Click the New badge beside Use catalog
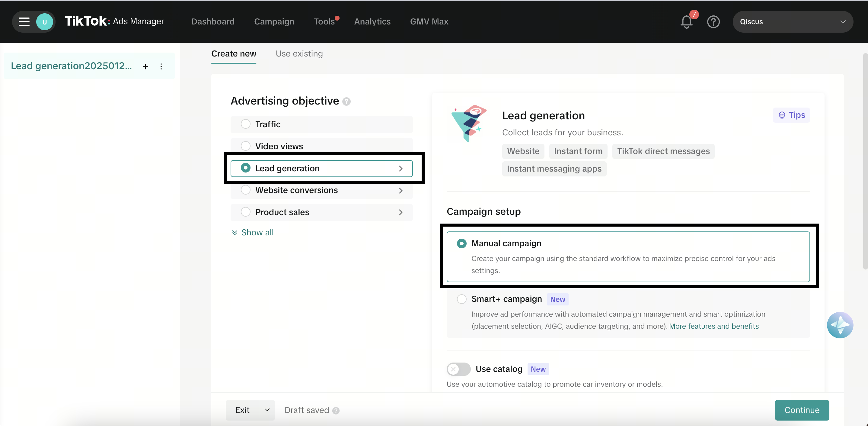 (538, 369)
